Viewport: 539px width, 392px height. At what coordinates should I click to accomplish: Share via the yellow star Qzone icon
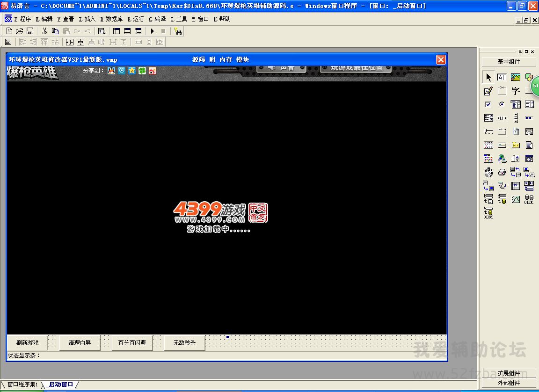click(x=132, y=71)
